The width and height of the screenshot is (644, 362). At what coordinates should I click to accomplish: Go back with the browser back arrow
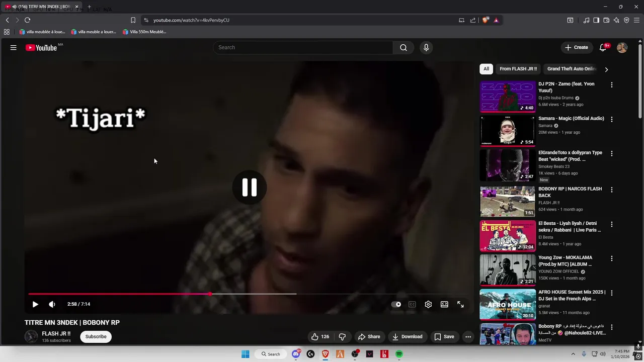click(7, 20)
